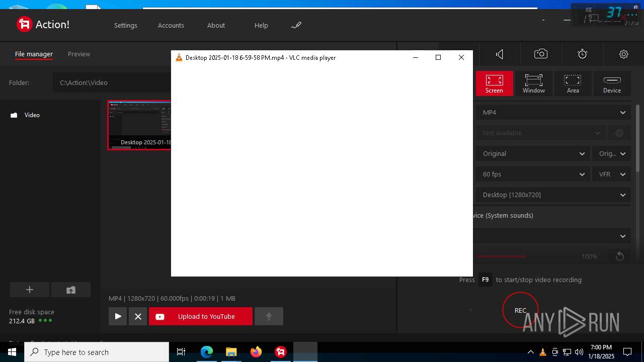The image size is (644, 362).
Task: Play the selected recording
Action: [118, 316]
